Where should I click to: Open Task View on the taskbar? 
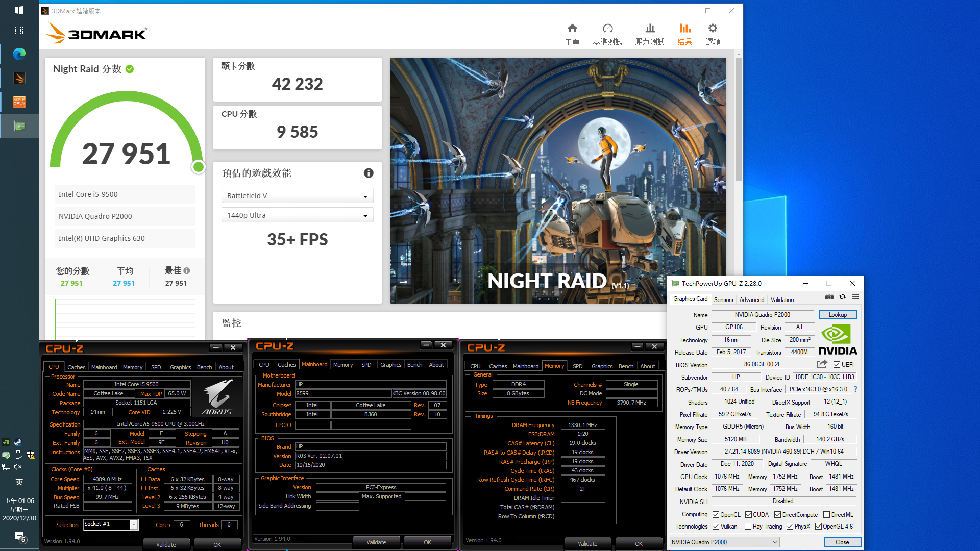[19, 30]
